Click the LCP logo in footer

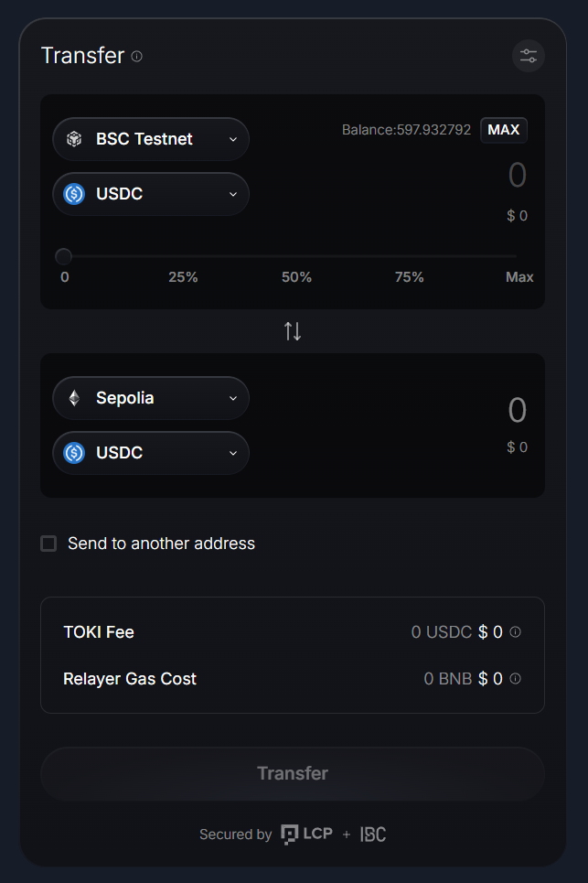coord(305,834)
